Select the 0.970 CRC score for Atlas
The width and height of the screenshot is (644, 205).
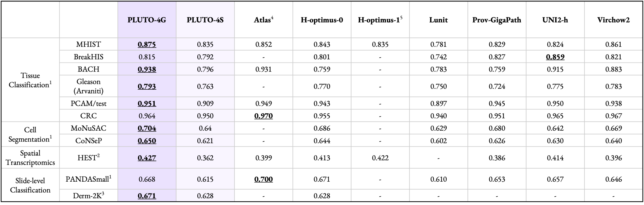(263, 116)
